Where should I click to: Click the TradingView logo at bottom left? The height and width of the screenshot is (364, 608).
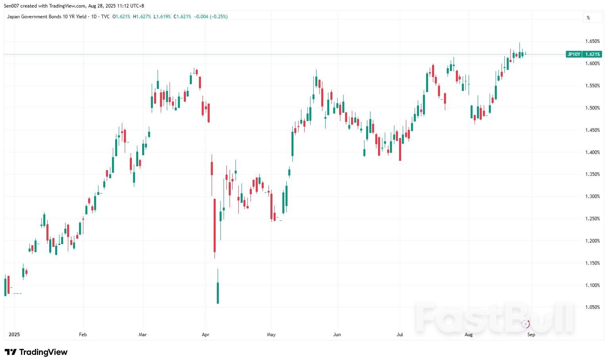pyautogui.click(x=36, y=352)
